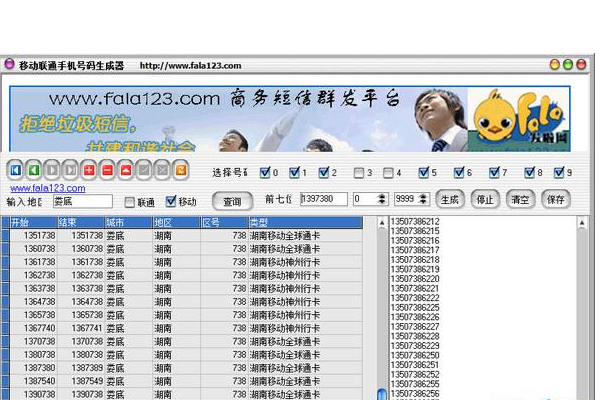Click the grey next-record arrow icon
Image resolution: width=600 pixels, height=400 pixels.
52,170
